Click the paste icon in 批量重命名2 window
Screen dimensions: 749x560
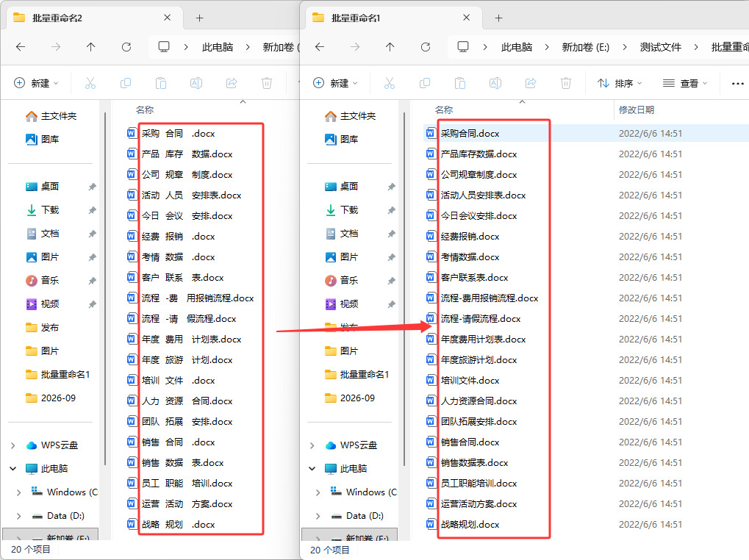tap(161, 83)
